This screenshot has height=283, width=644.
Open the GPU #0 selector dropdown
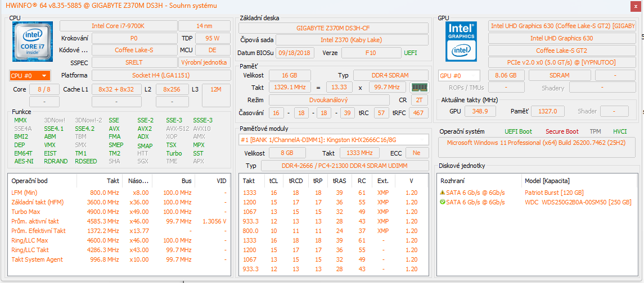459,76
